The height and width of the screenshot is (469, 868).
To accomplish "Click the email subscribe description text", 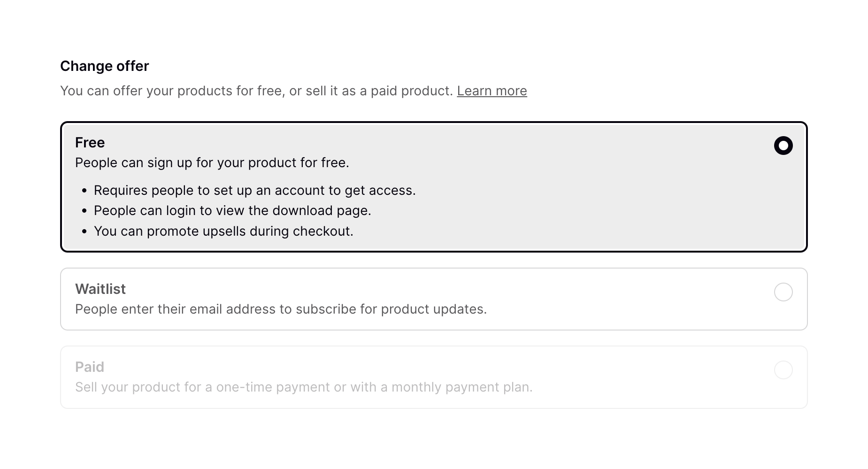I will [281, 309].
